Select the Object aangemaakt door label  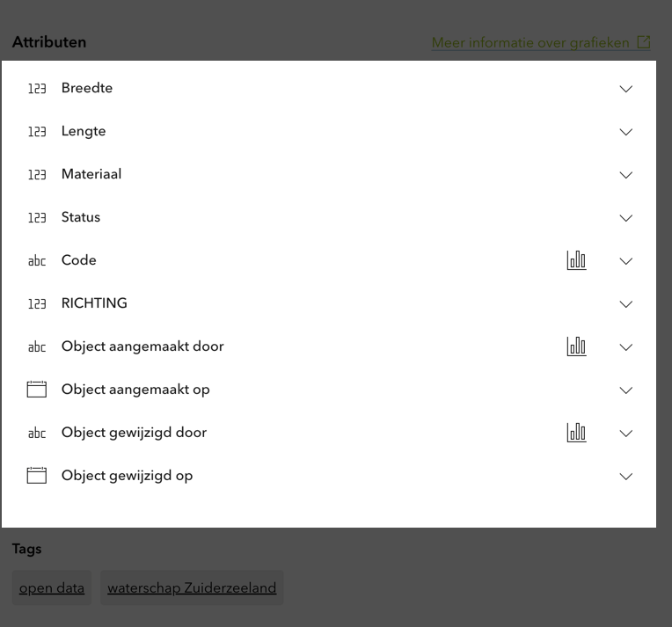[142, 346]
